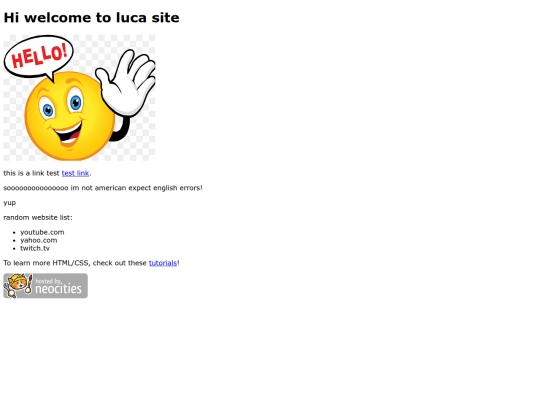Click the smiley's right blue eye
This screenshot has height=405, width=540.
point(75,102)
